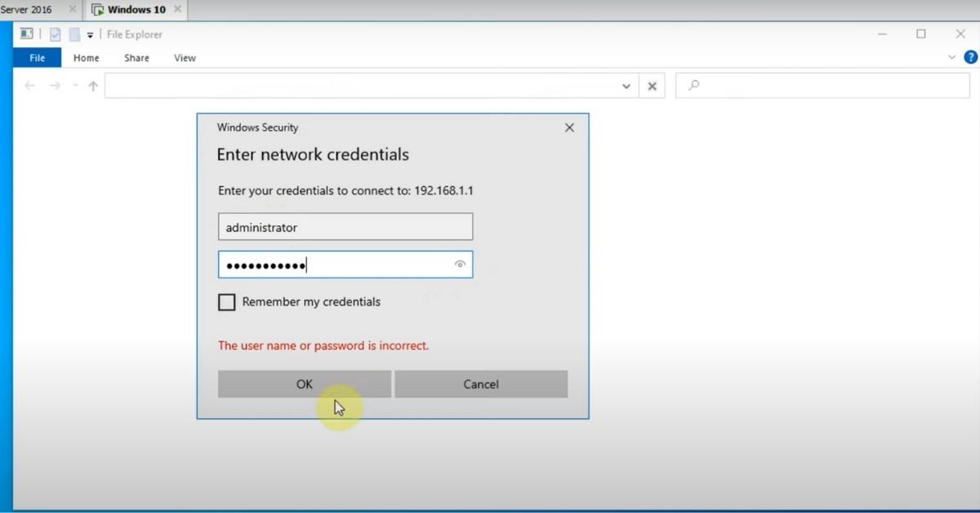This screenshot has height=513, width=980.
Task: Switch to the View ribbon tab
Action: click(x=185, y=58)
